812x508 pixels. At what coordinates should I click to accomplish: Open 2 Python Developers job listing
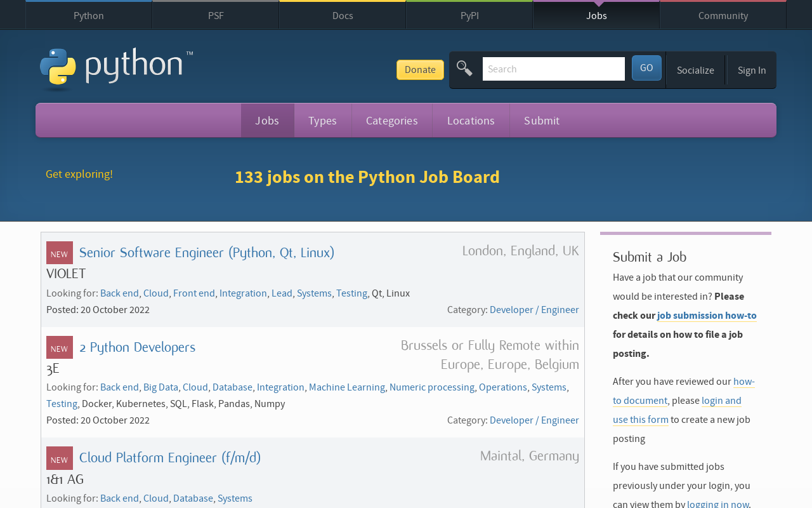tap(137, 347)
